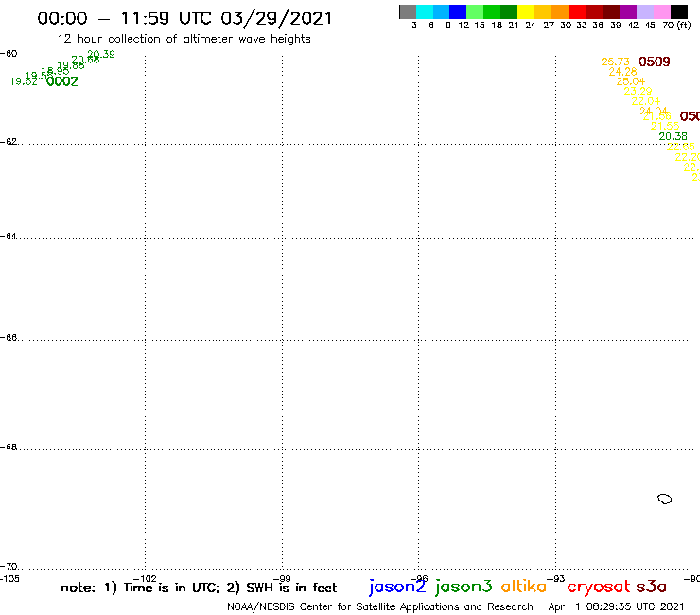Select the -66 latitude axis label

pyautogui.click(x=9, y=337)
